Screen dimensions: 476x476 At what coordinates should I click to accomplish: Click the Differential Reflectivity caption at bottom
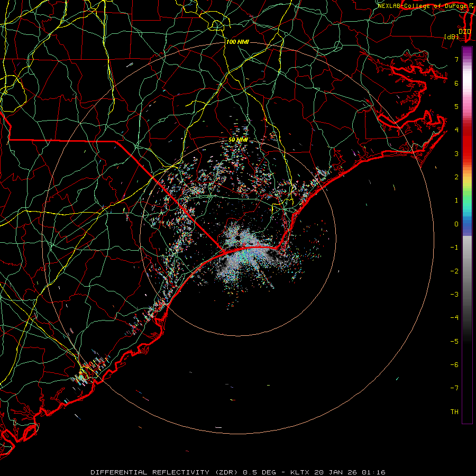tap(238, 472)
